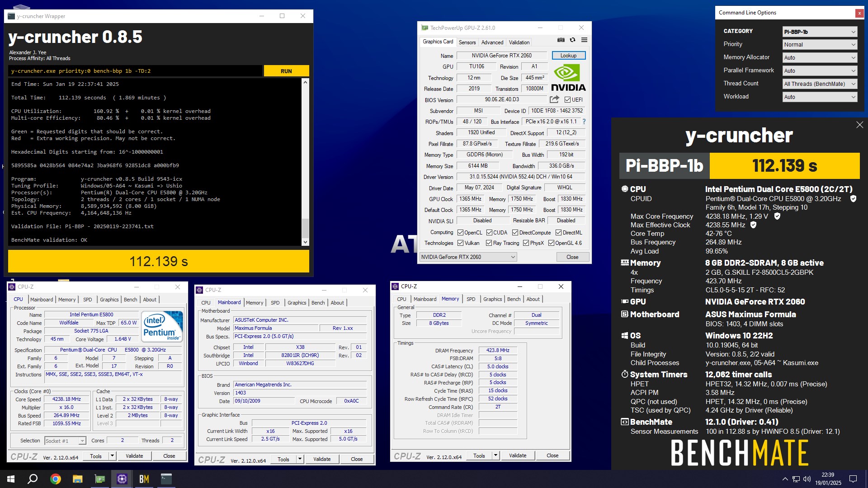Click the shield icon beside Max Core Frequency
868x488 pixels.
pos(777,216)
